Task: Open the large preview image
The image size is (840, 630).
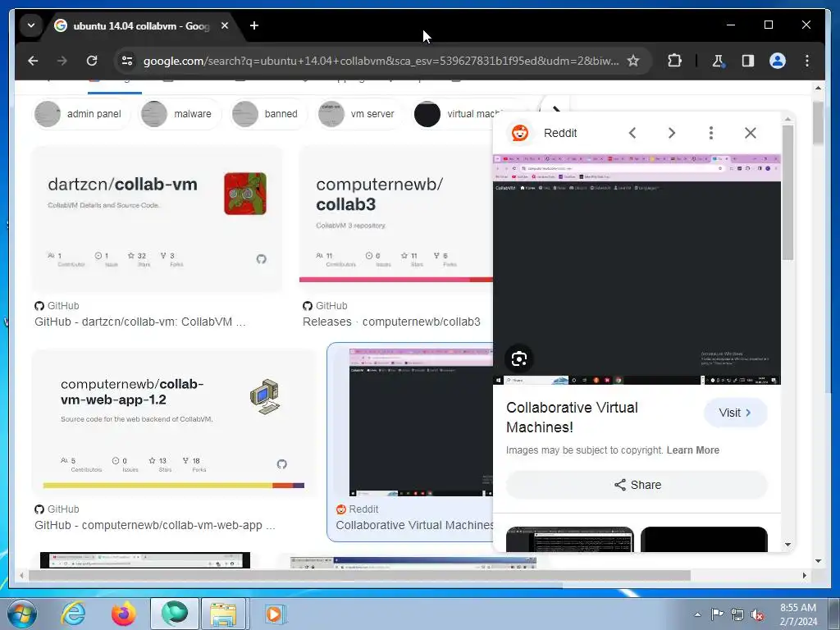Action: pyautogui.click(x=637, y=269)
